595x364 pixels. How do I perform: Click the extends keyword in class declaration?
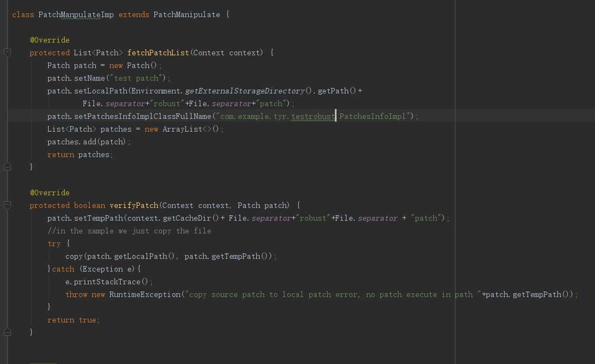pos(133,14)
